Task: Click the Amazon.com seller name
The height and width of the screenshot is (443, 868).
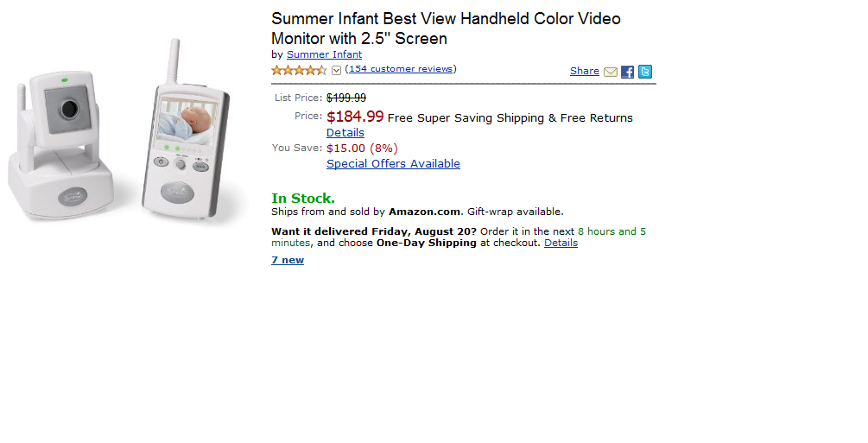Action: (425, 212)
